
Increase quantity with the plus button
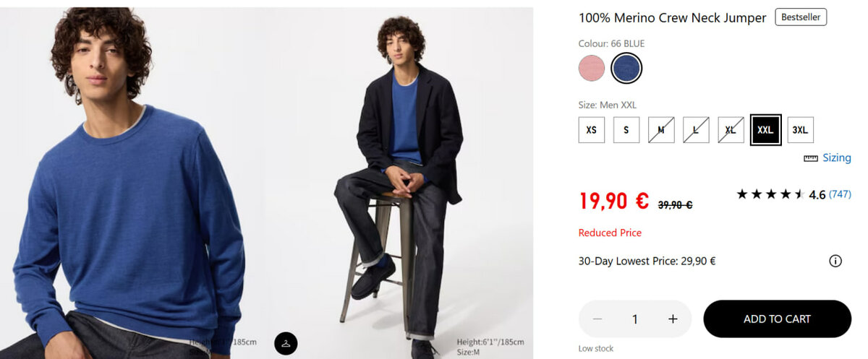coord(673,319)
